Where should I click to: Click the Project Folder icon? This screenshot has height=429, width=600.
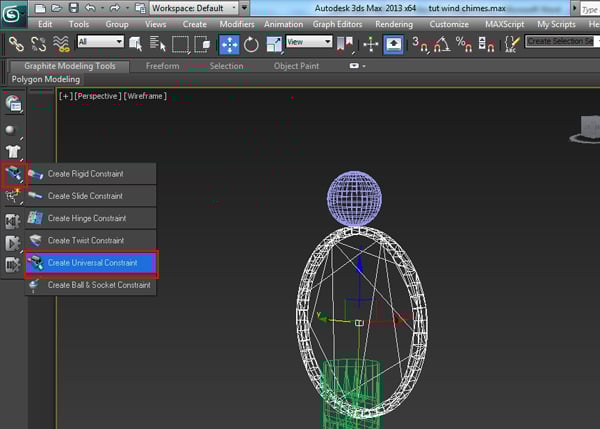[140, 8]
